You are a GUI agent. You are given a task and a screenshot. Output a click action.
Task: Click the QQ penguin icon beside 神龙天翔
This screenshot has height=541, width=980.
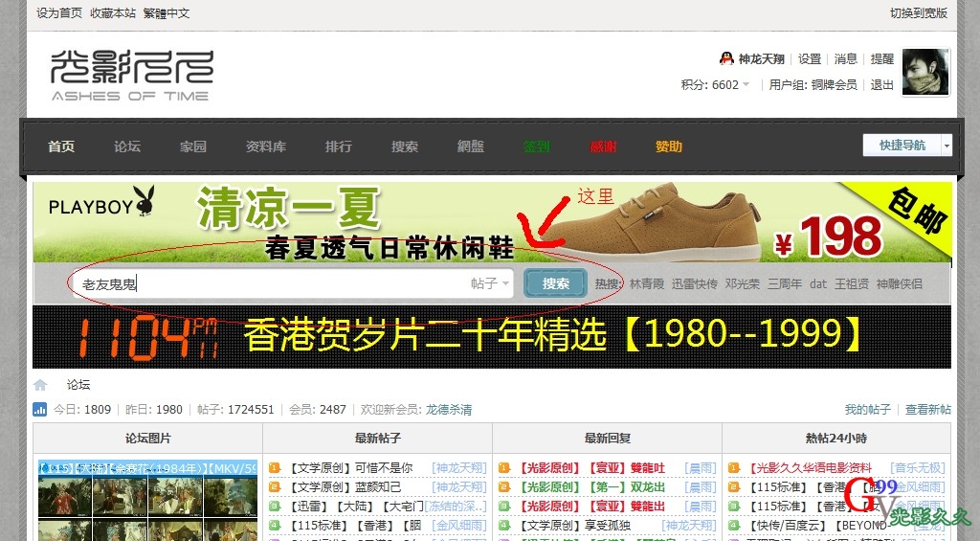coord(726,58)
